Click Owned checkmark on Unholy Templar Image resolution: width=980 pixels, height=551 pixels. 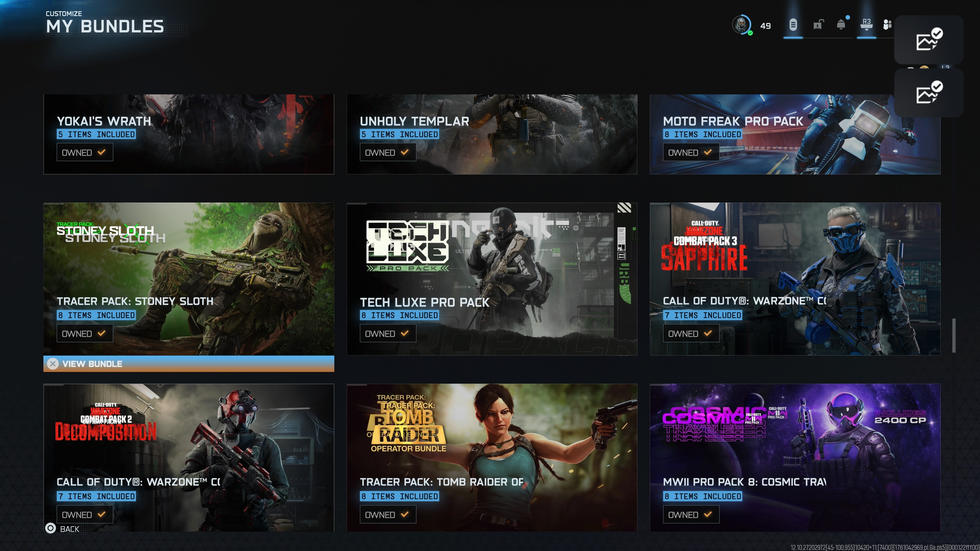pyautogui.click(x=405, y=153)
